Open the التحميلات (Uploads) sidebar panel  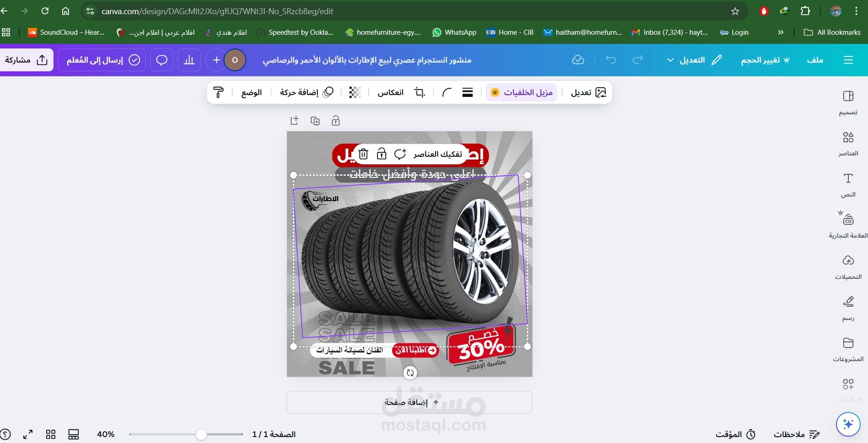(x=848, y=267)
